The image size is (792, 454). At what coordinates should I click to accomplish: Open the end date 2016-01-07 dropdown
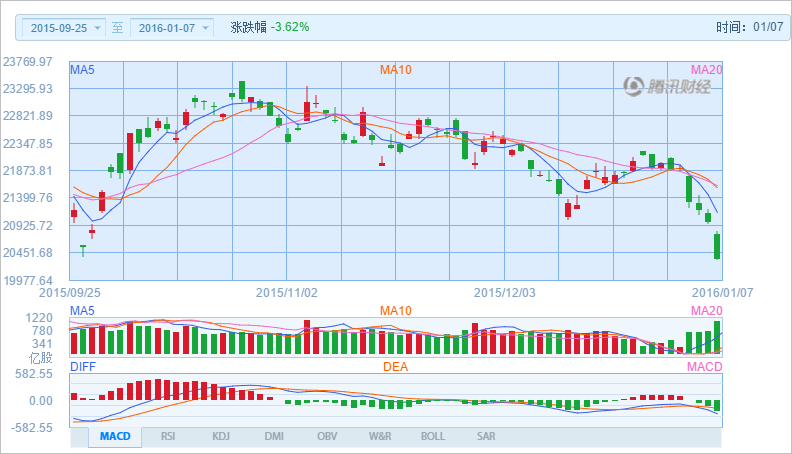pos(172,28)
